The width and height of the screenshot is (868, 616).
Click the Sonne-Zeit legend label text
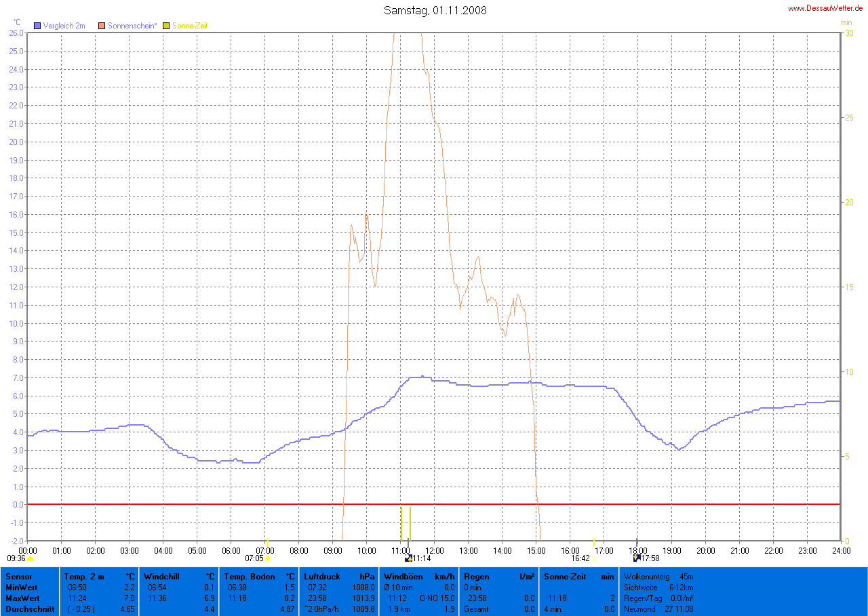pos(190,26)
